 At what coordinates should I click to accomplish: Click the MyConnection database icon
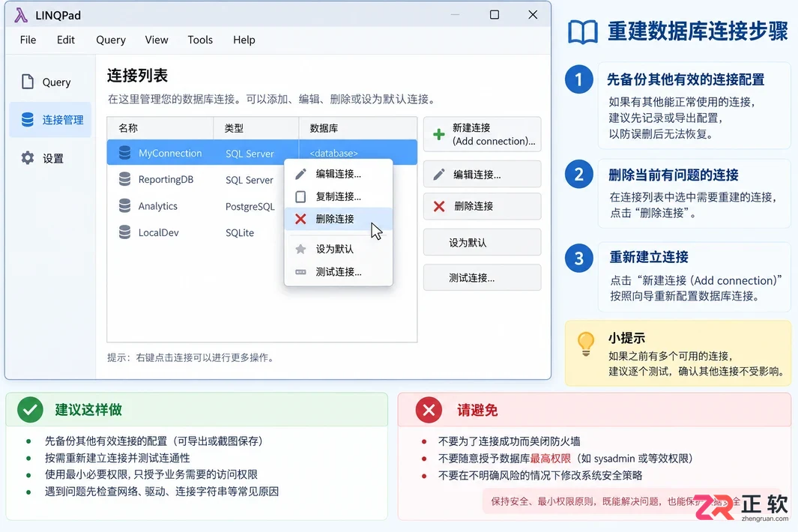[x=124, y=153]
